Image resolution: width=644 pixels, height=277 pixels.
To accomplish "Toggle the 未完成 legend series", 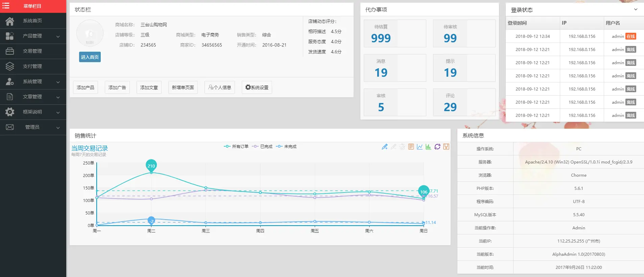I will [286, 147].
